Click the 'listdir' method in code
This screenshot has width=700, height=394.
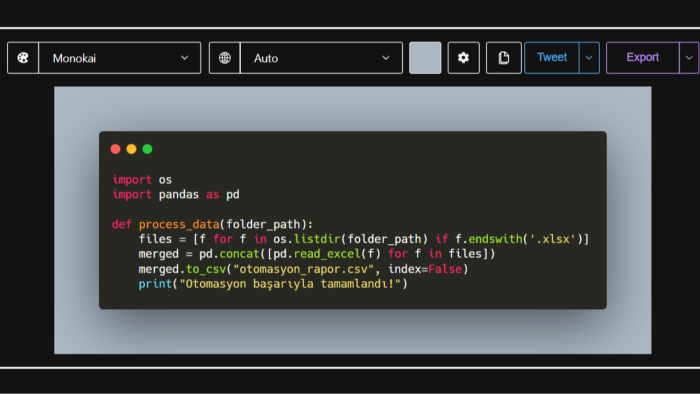317,239
